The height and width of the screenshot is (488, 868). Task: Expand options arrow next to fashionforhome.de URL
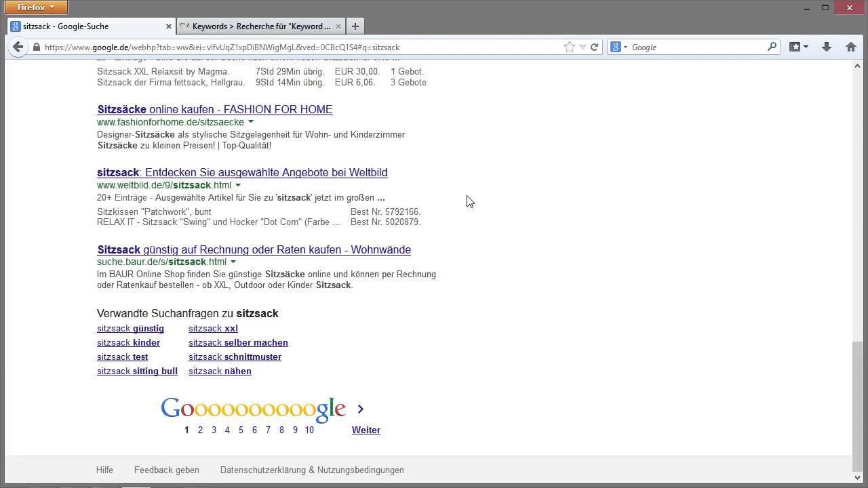tap(251, 122)
